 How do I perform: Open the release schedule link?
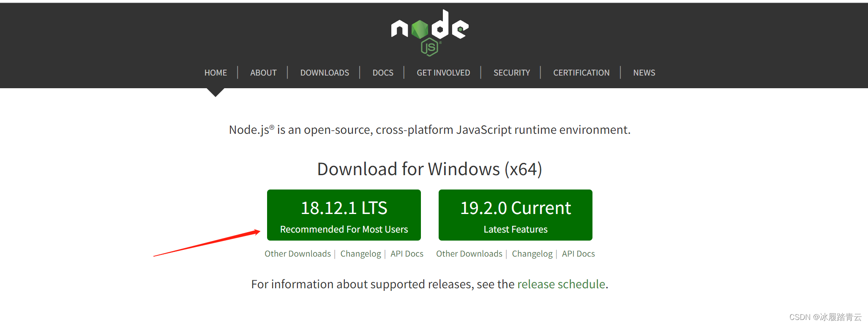(x=562, y=284)
